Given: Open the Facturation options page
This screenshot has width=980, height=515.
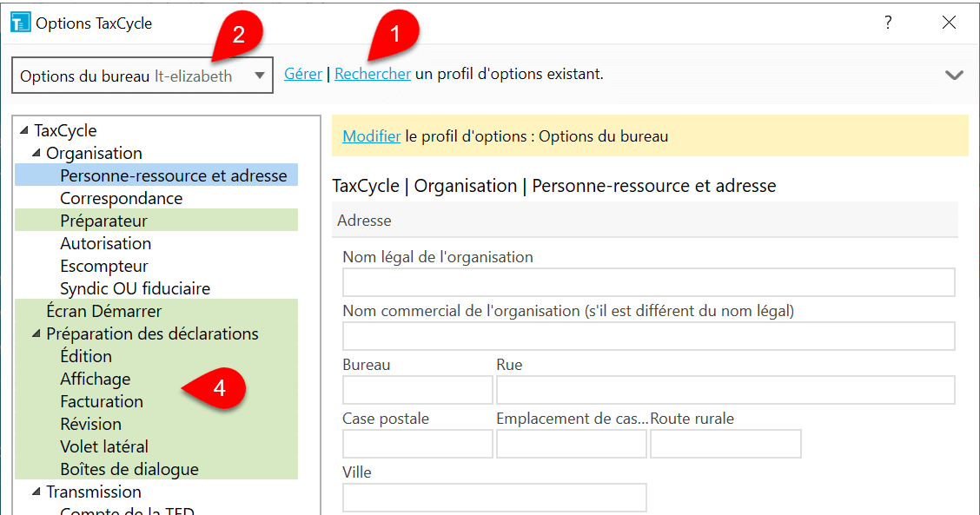Looking at the screenshot, I should [x=156, y=401].
